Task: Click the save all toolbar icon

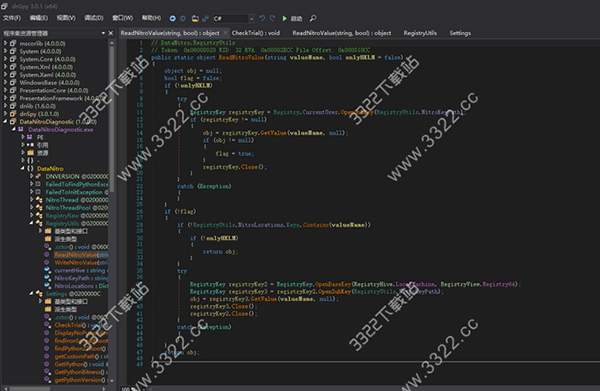Action: 205,18
